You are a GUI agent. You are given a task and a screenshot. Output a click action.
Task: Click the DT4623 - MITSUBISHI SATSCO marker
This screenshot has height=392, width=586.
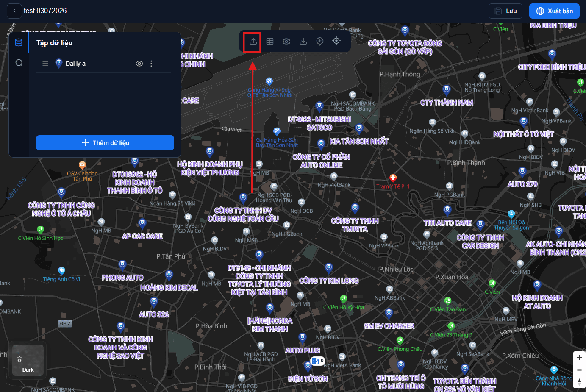click(319, 107)
